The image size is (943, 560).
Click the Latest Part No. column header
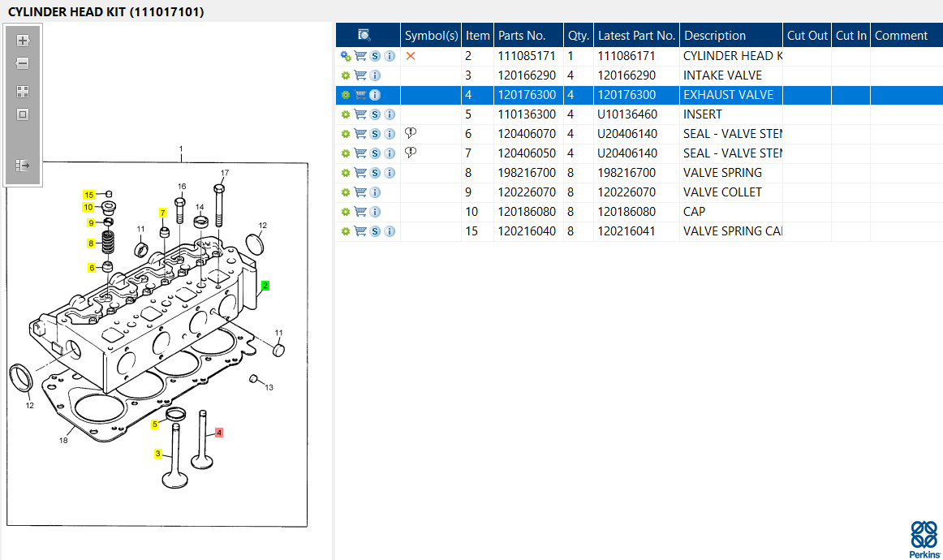[x=636, y=36]
